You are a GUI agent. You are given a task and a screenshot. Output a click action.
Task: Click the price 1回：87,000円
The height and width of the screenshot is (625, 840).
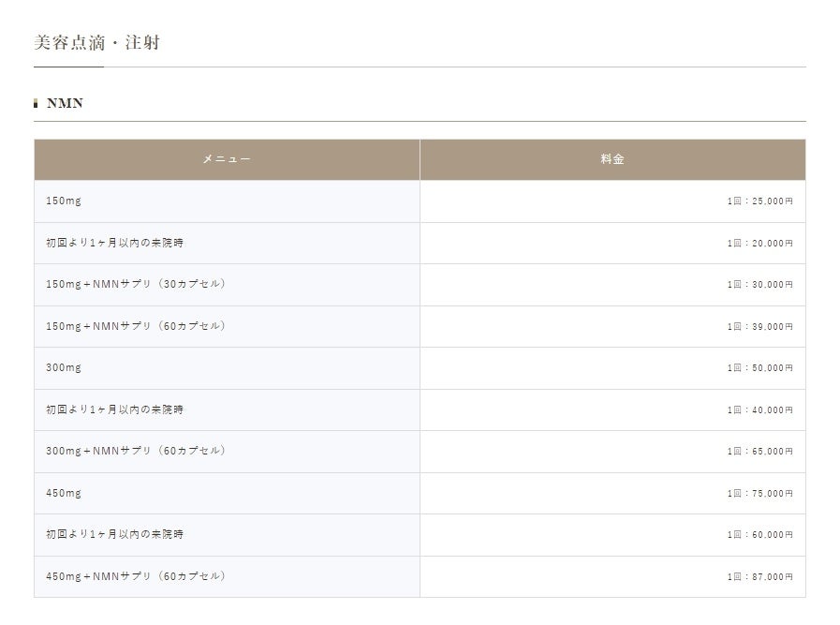point(759,577)
